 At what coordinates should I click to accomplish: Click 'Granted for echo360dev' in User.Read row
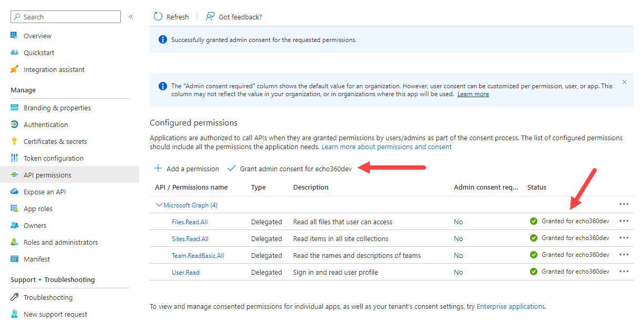(575, 272)
